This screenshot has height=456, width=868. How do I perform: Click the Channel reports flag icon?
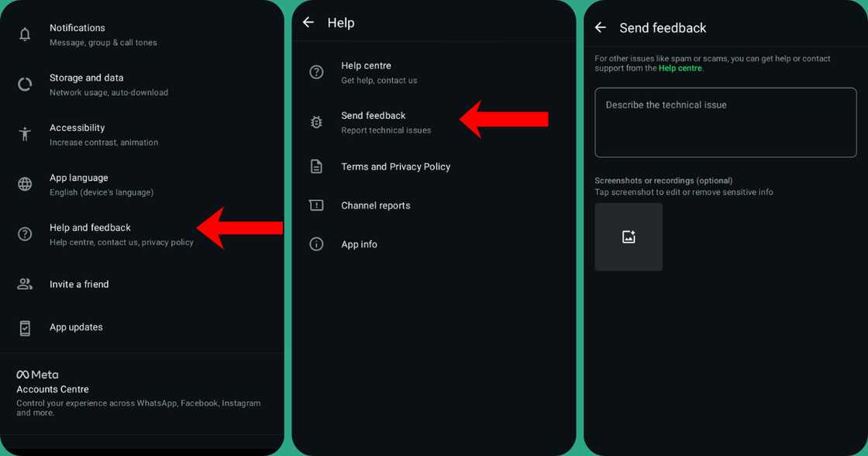point(315,205)
